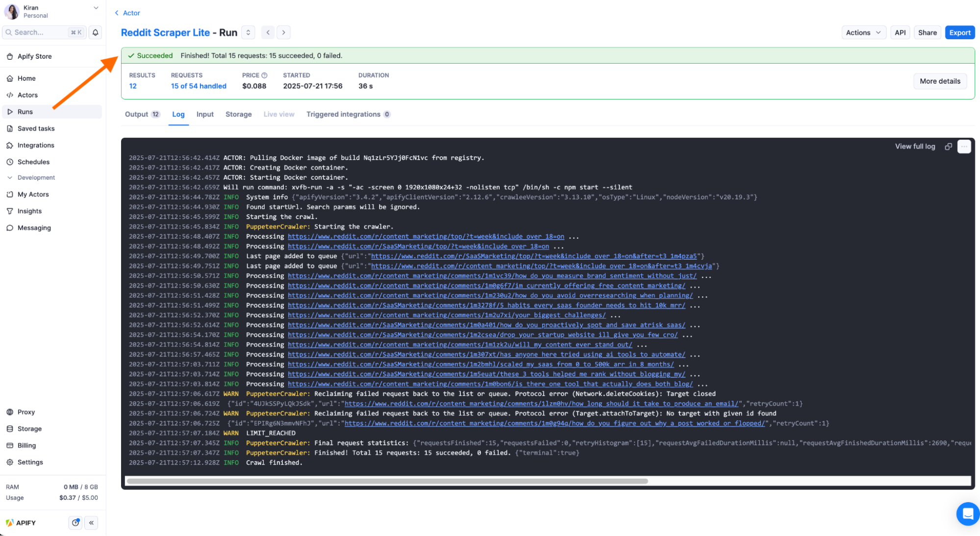980x536 pixels.
Task: Go to next run arrow
Action: point(283,32)
